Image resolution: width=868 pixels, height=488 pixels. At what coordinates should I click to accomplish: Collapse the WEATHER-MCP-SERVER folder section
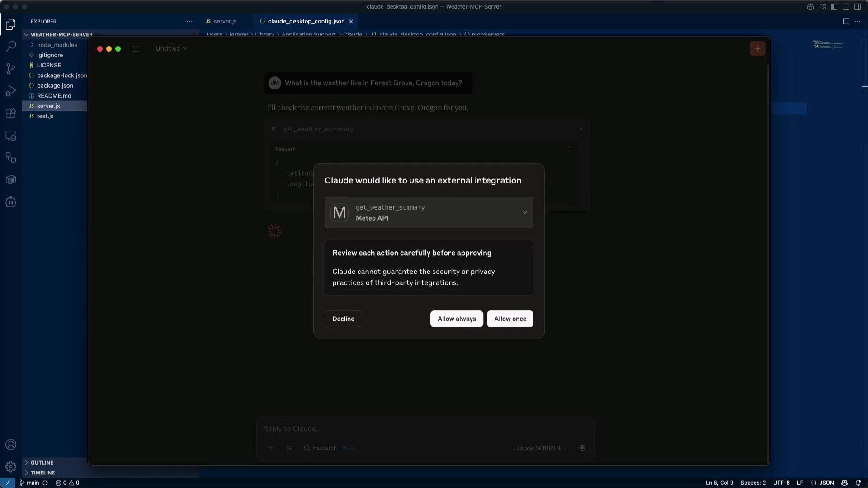(61, 34)
